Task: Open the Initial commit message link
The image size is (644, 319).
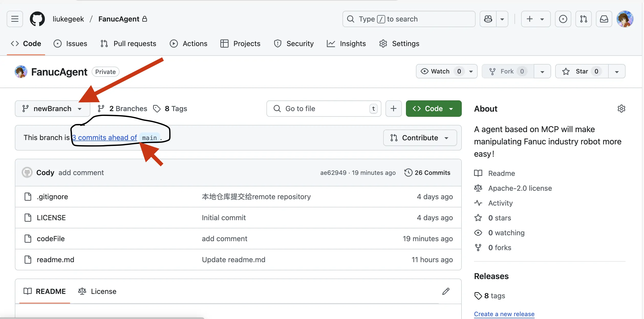Action: [224, 218]
